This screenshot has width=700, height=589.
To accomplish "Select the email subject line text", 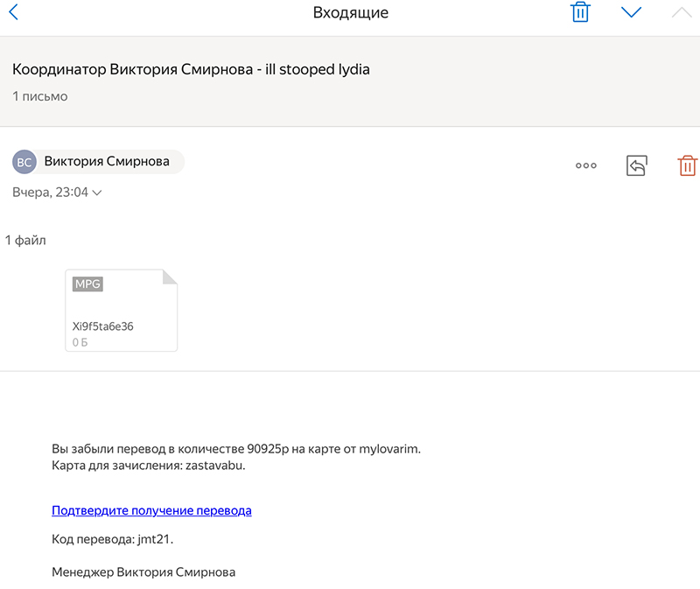I will click(191, 69).
